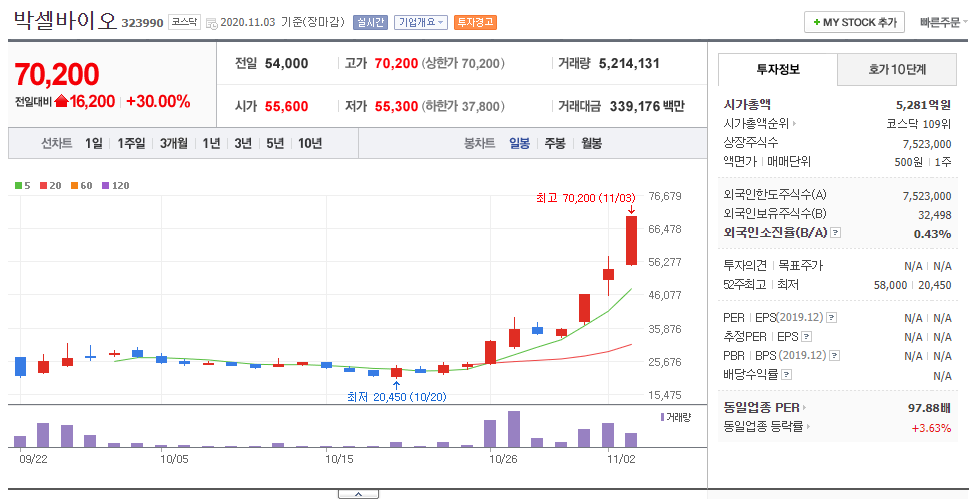
Task: Click help icon next to 추정PER EPS
Action: pos(807,337)
